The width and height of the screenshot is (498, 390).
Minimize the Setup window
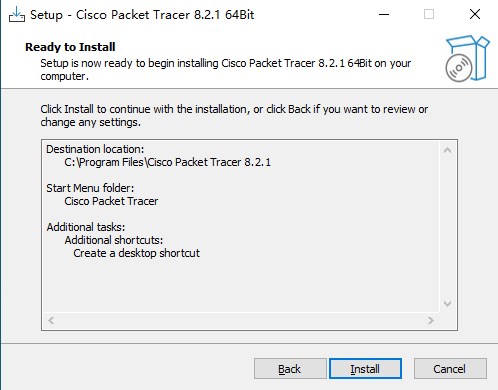tap(384, 14)
